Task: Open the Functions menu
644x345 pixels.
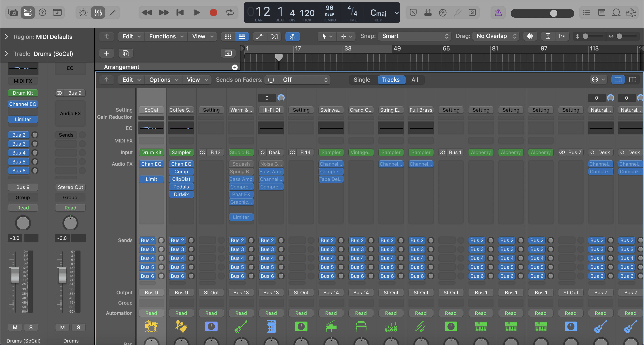Action: point(166,36)
